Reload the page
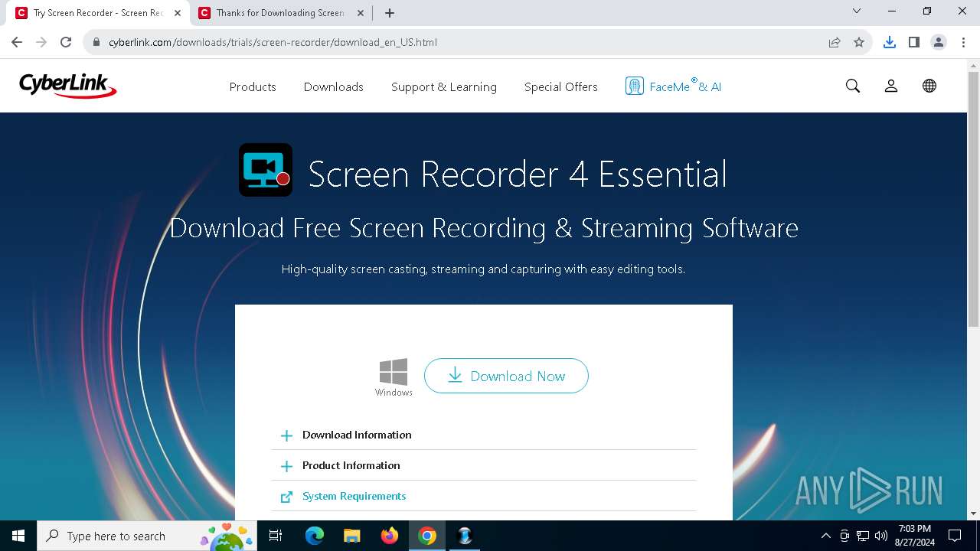Viewport: 980px width, 551px height. click(x=66, y=42)
